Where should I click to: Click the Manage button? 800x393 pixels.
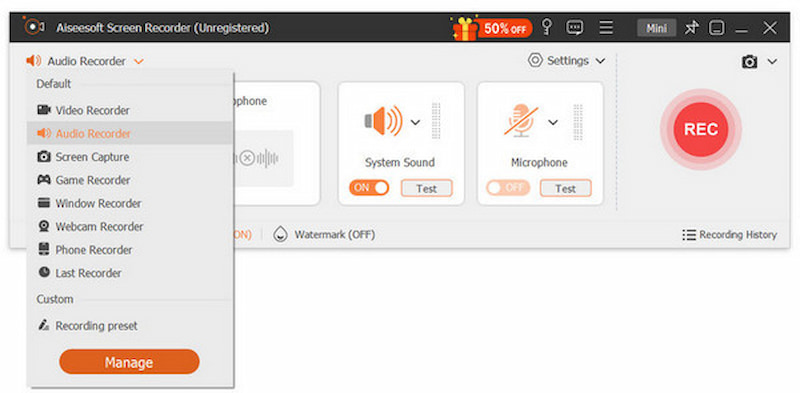pos(129,362)
